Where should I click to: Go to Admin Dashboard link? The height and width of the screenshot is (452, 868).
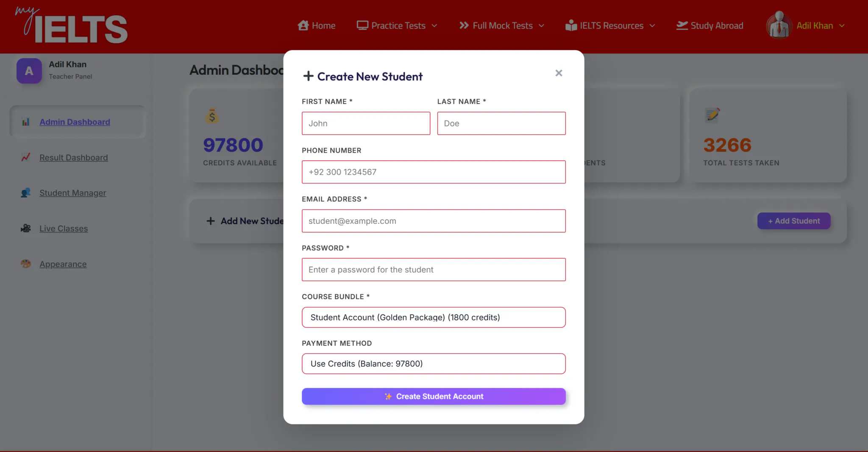click(75, 122)
